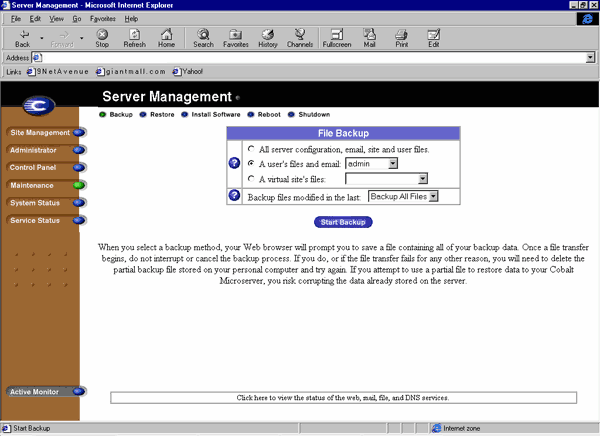
Task: Open Service Status in sidebar
Action: (46, 220)
